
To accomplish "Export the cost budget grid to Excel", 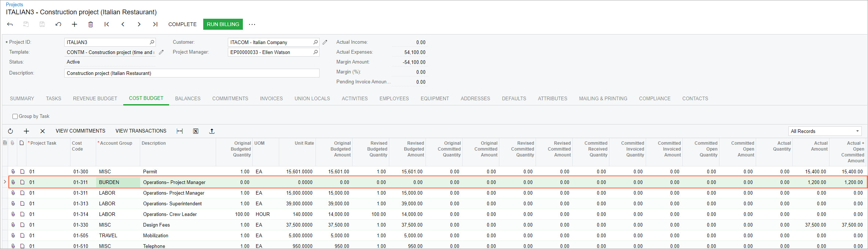I will point(196,131).
